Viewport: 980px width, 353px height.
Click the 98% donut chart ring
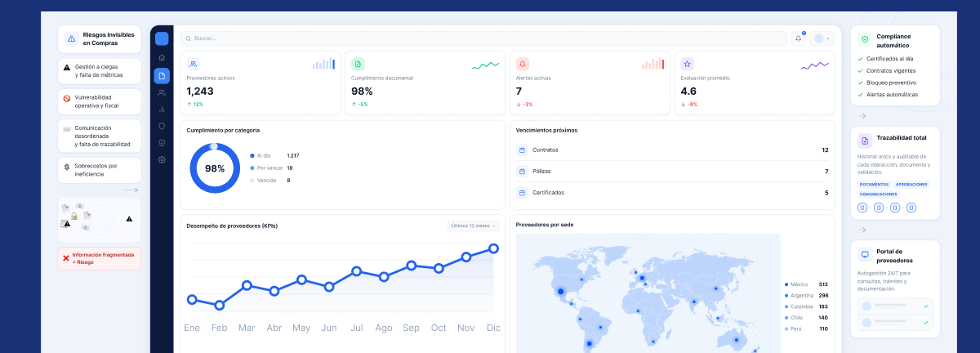tap(215, 168)
